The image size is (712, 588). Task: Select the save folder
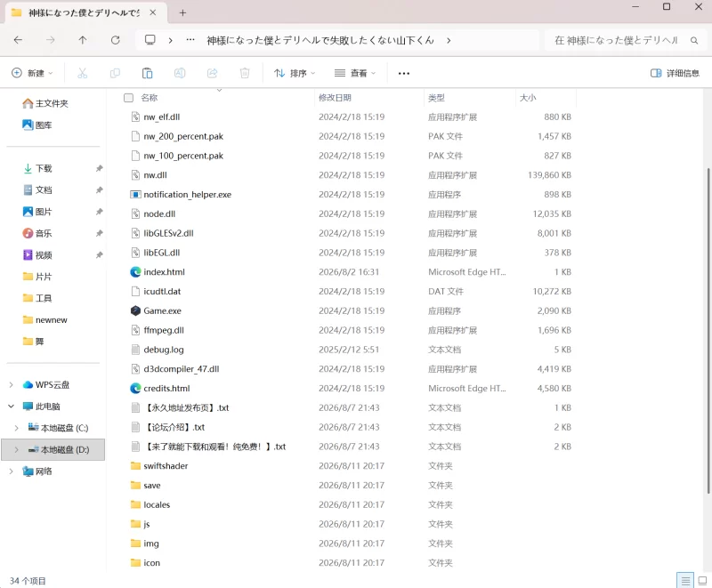(151, 486)
